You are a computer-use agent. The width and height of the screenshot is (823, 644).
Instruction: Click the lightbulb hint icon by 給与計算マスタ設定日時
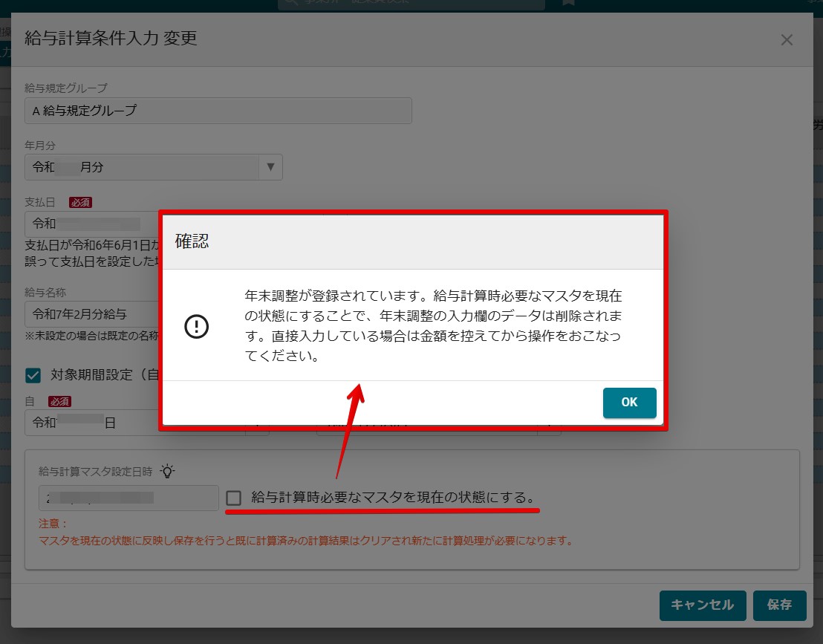167,471
